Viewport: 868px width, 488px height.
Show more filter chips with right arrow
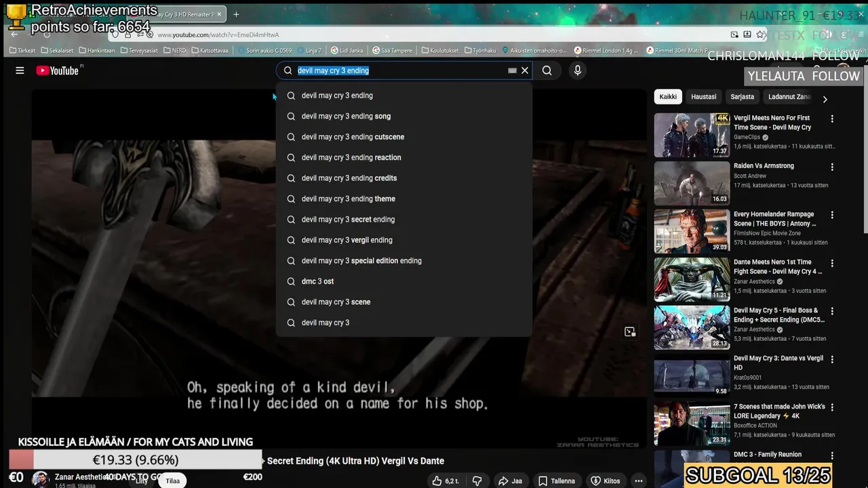click(x=825, y=99)
